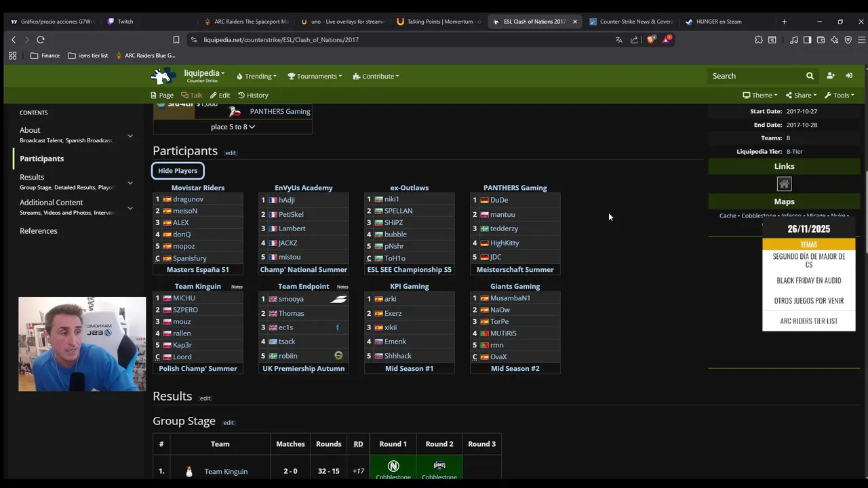Open the Tournaments dropdown menu

[316, 76]
